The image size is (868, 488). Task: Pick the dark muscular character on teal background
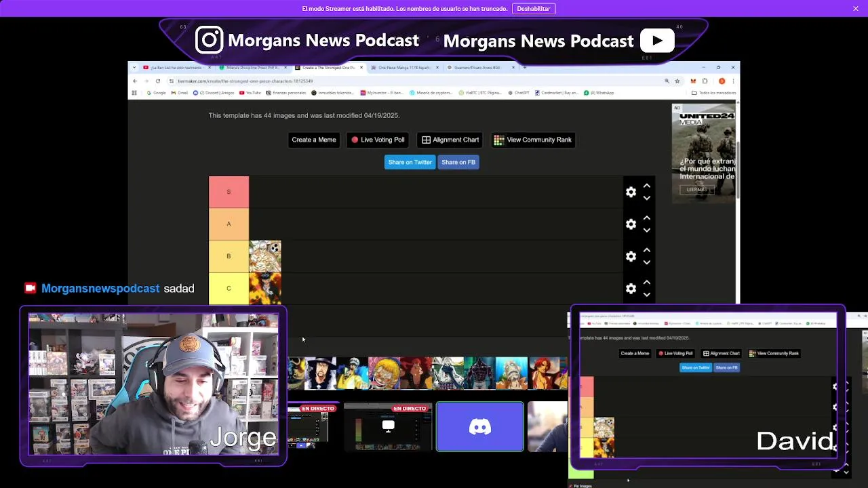coord(479,373)
